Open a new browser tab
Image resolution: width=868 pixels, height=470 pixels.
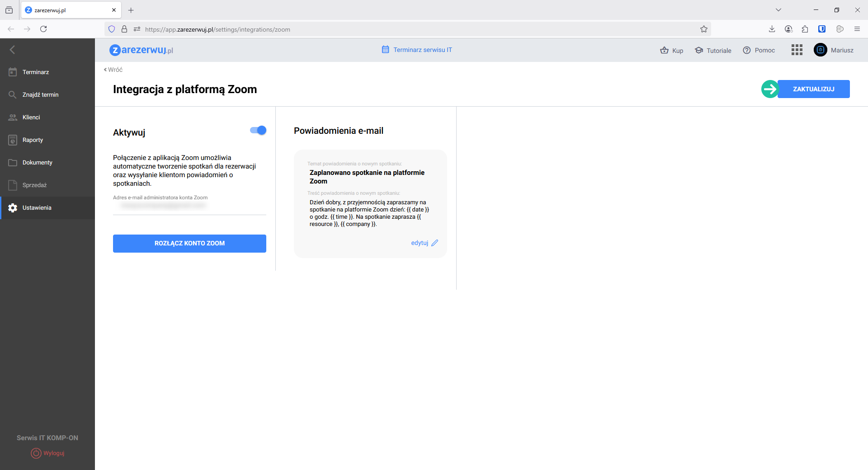click(x=131, y=10)
